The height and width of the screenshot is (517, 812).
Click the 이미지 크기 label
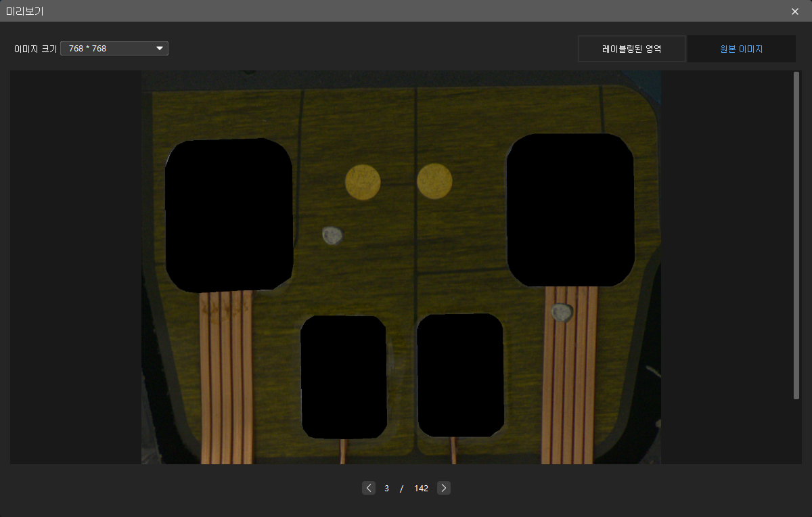[36, 49]
